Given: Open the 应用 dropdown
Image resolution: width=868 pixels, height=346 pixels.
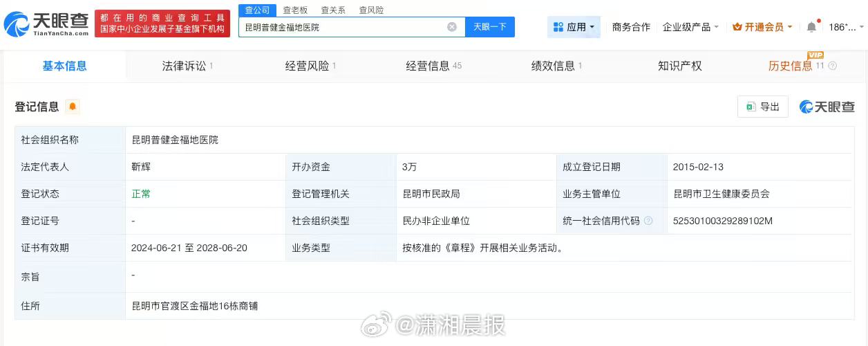Looking at the screenshot, I should pos(574,27).
